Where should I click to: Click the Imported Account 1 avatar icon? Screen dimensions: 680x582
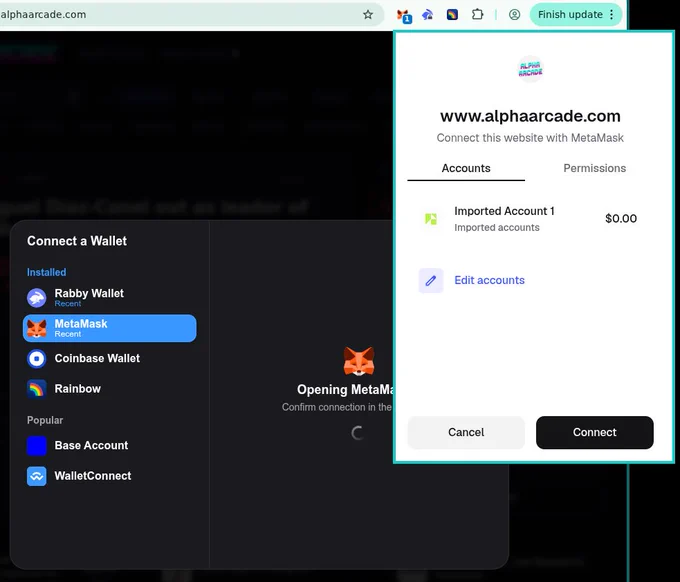click(431, 219)
